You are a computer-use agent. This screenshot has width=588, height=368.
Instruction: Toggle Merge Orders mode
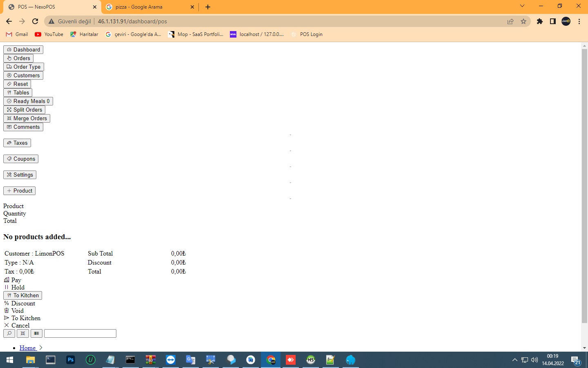click(27, 118)
